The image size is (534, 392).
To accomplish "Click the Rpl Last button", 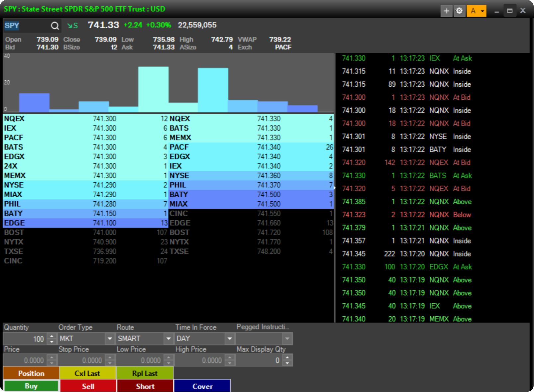I will pyautogui.click(x=145, y=373).
